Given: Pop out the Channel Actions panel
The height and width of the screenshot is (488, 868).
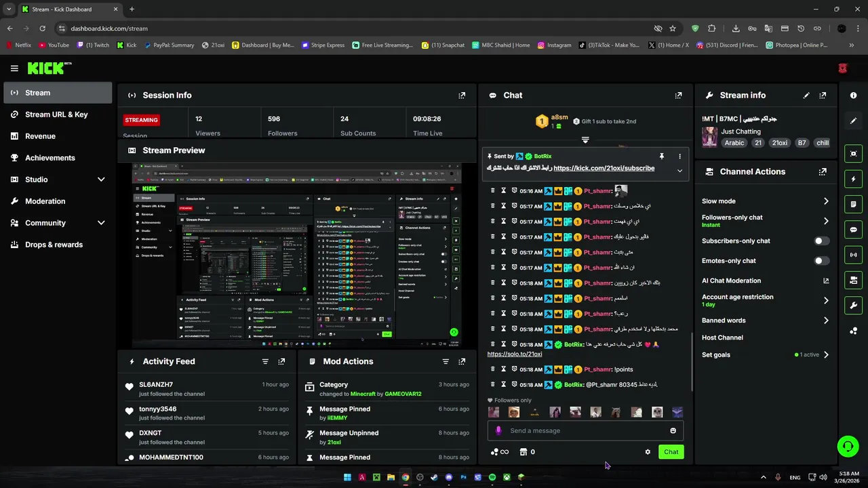Looking at the screenshot, I should [823, 172].
